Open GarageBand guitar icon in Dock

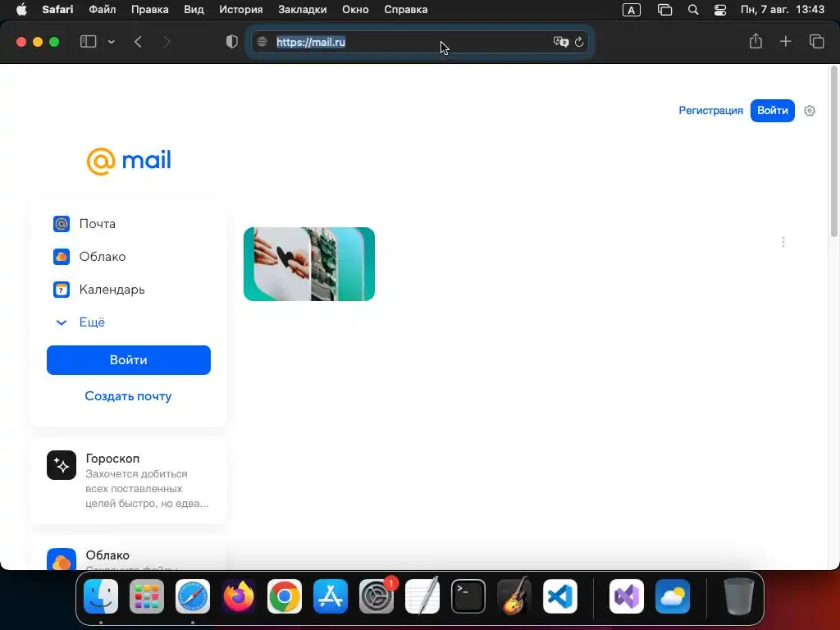coord(514,596)
